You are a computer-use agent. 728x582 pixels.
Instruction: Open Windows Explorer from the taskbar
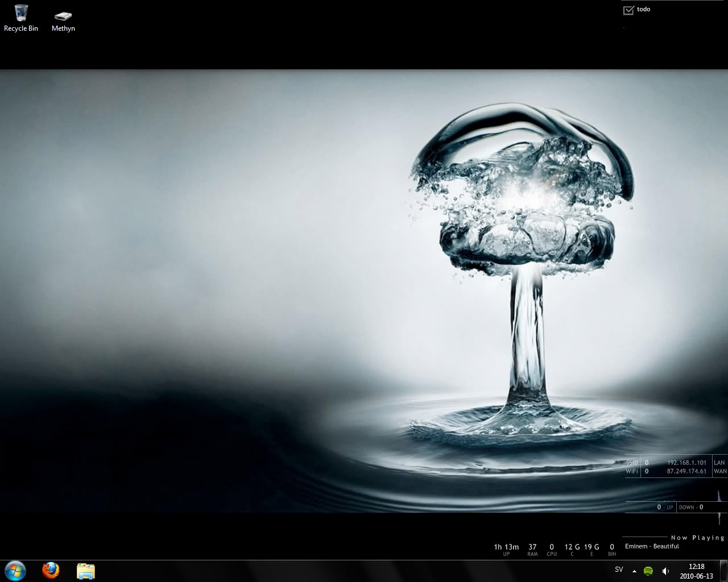click(86, 571)
